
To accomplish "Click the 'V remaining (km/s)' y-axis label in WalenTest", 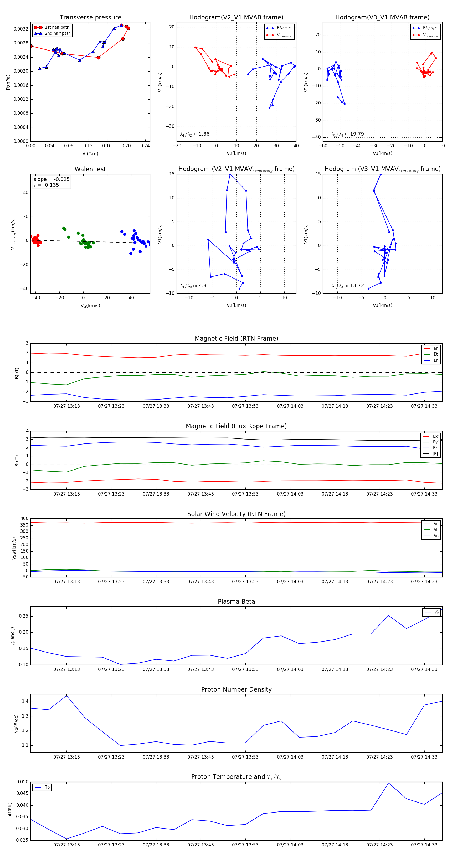I will click(x=13, y=234).
